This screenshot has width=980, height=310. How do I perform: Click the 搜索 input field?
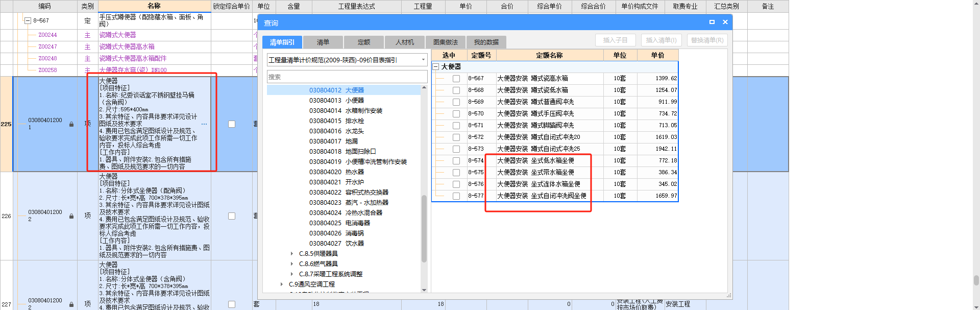pyautogui.click(x=347, y=77)
